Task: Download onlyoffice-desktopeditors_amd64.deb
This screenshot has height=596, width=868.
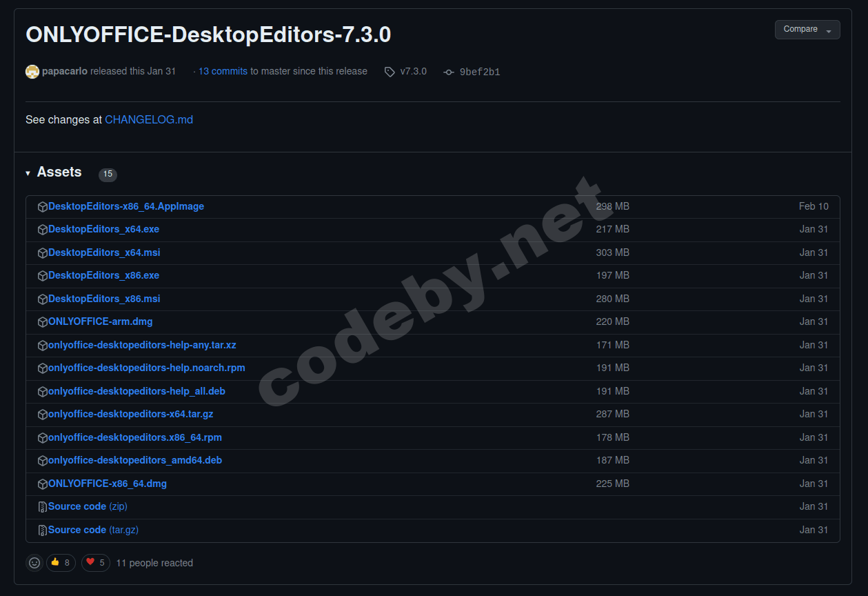Action: tap(135, 460)
